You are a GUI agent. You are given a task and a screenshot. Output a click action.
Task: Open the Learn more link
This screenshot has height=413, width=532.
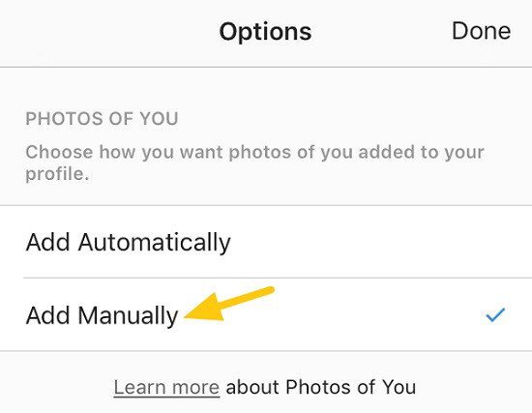[166, 387]
